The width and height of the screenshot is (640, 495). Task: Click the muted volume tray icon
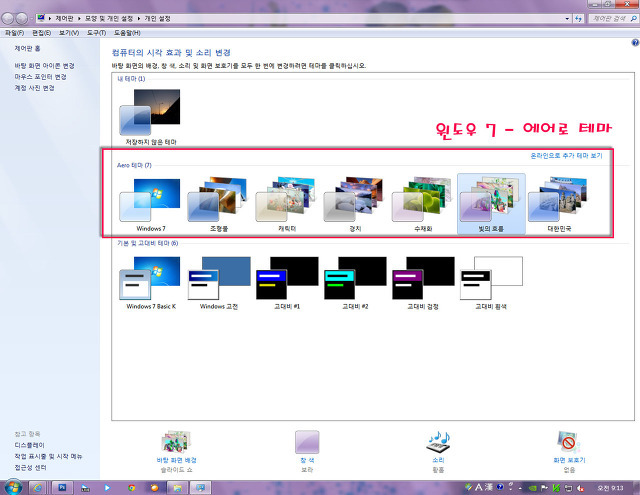[x=580, y=488]
